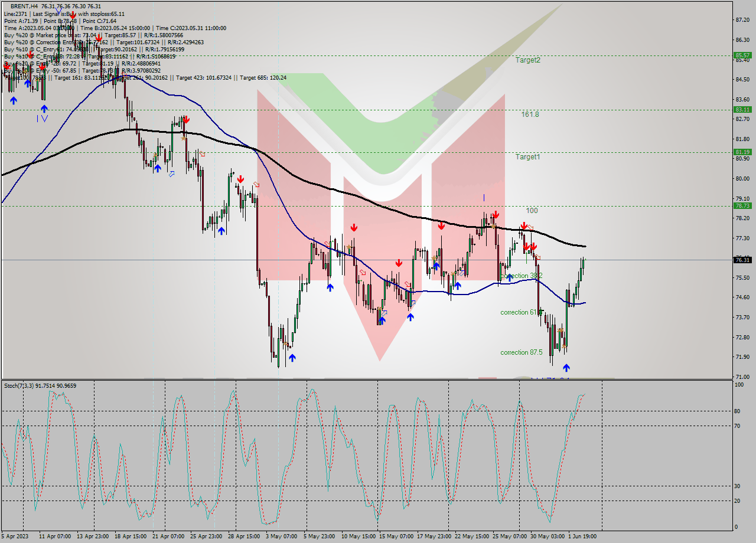Screen dimensions: 756x543
Task: Click the BRENT,H4 chart title
Action: coord(22,5)
